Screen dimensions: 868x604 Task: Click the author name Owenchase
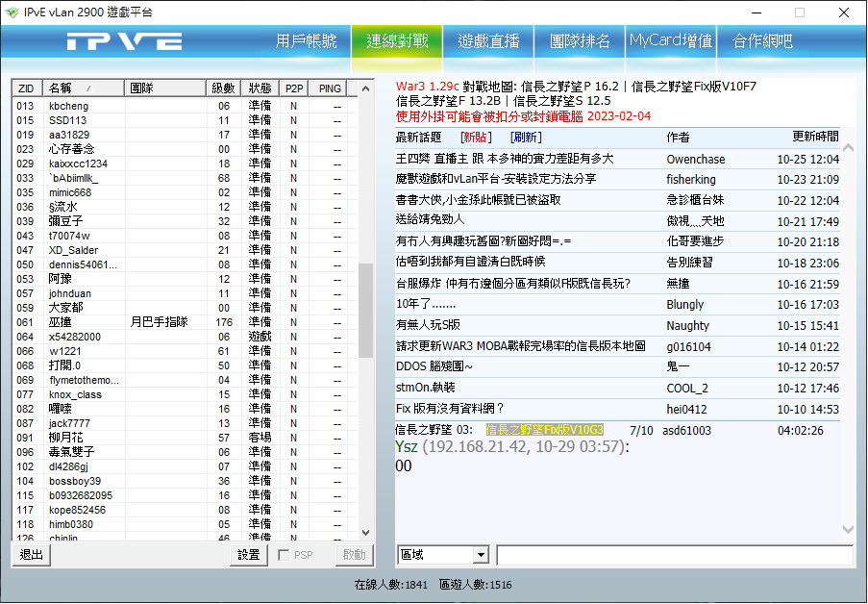[x=696, y=160]
